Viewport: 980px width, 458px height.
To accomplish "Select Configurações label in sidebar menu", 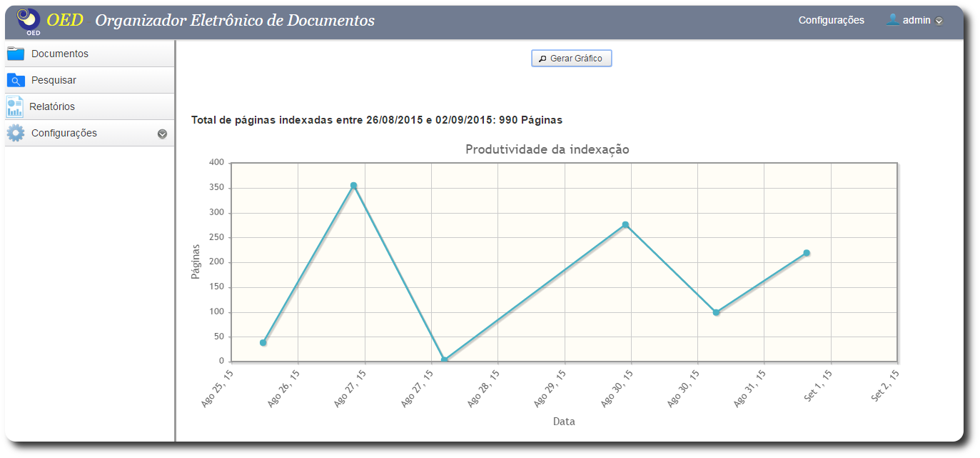I will pos(64,133).
